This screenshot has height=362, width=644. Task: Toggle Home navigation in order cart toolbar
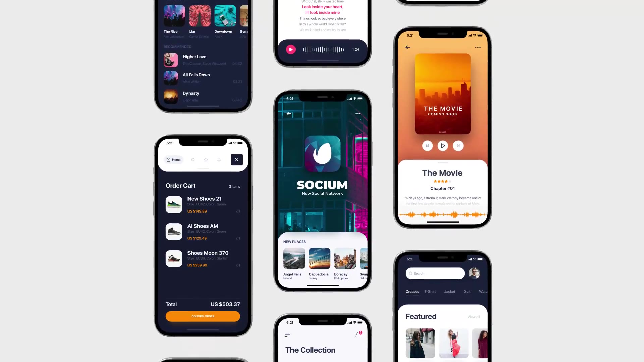click(x=173, y=160)
